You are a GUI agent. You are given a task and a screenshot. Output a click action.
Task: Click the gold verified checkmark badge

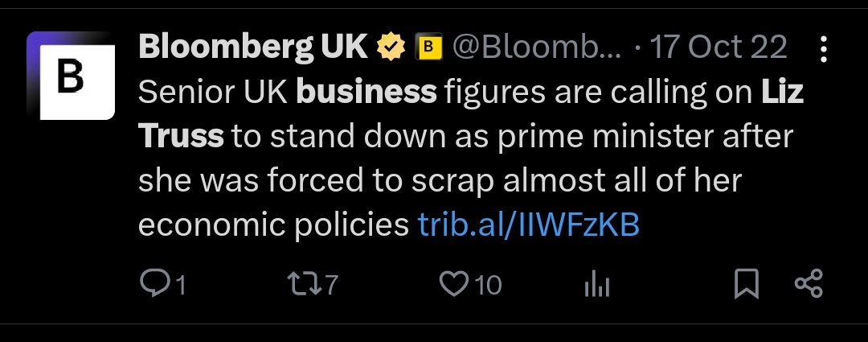pos(391,47)
